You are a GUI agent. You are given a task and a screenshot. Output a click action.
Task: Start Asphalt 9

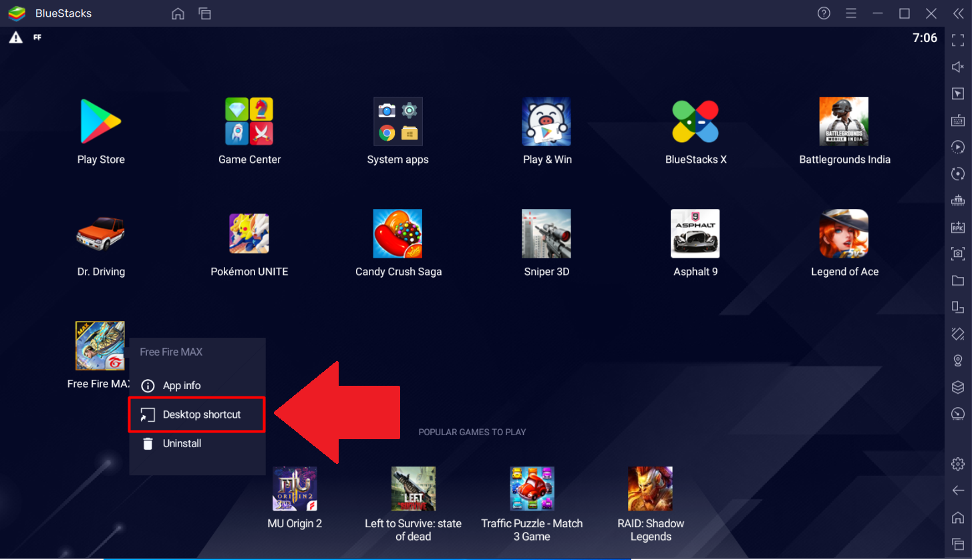click(695, 234)
